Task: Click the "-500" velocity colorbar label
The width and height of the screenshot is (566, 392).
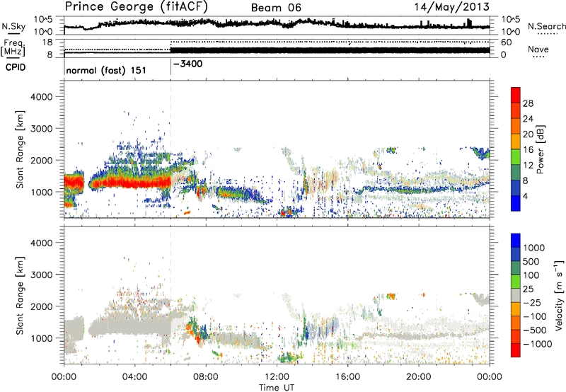Action: [x=534, y=330]
